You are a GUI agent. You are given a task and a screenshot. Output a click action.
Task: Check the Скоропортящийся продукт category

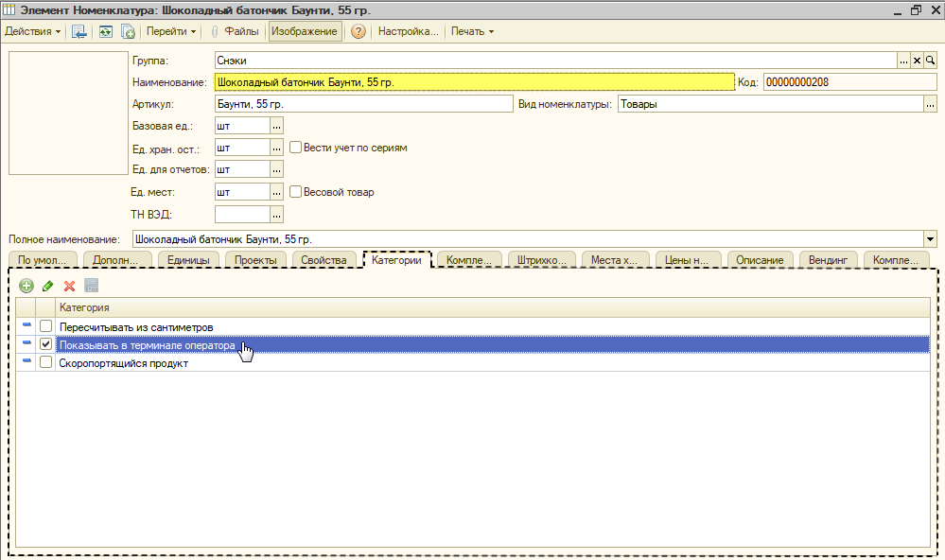45,362
